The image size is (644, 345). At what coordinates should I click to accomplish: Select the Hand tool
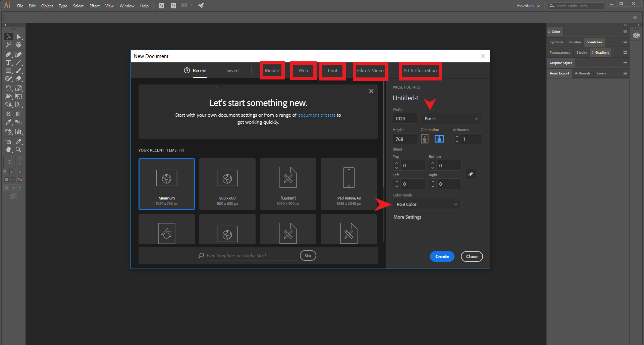(x=8, y=150)
